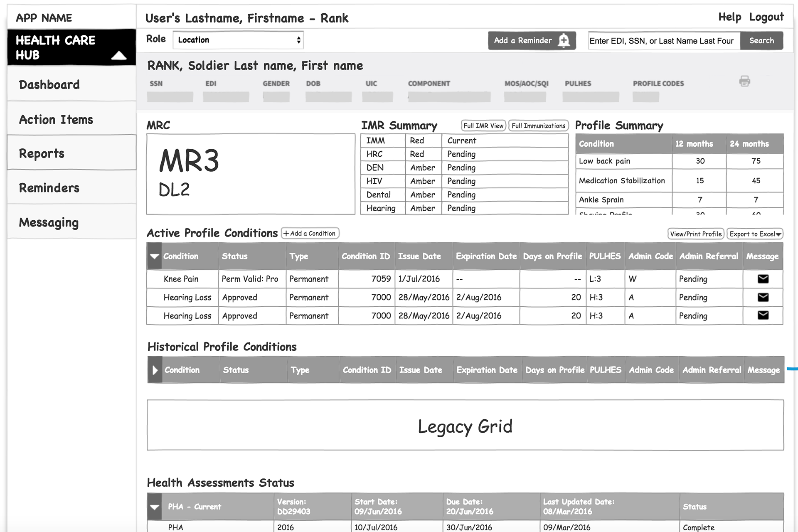Click Medication Stabilization row
This screenshot has width=798, height=532.
(679, 181)
